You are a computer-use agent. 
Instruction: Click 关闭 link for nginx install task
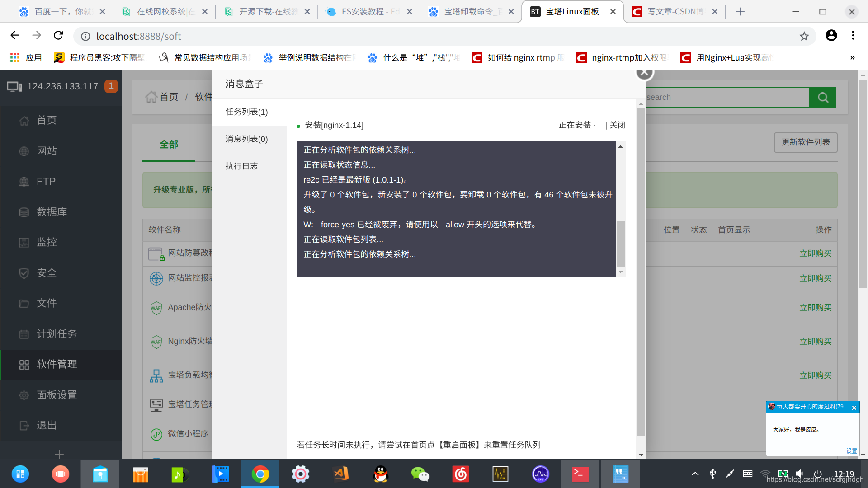pyautogui.click(x=618, y=125)
